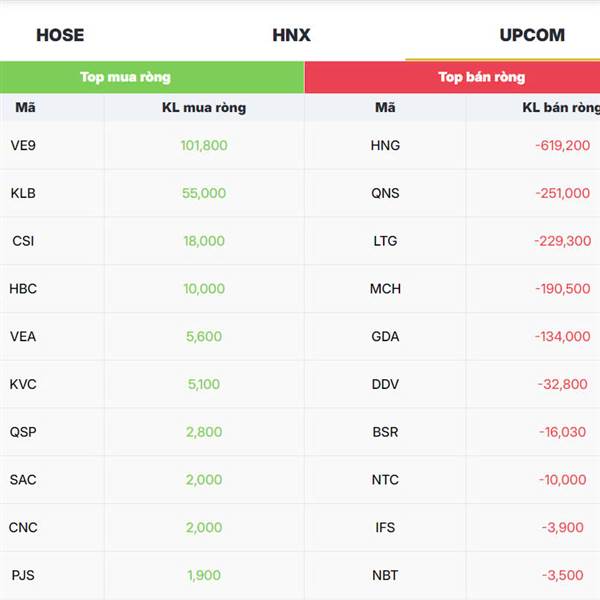Viewport: 600px width, 600px height.
Task: Click the net buy Mã column header
Action: (x=25, y=108)
